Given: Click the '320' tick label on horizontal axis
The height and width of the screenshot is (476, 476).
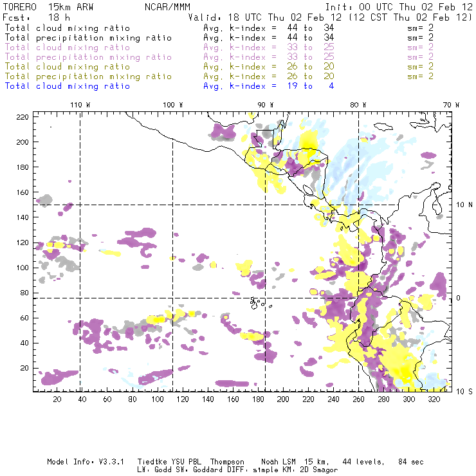Looking at the screenshot, I should pos(434,399).
